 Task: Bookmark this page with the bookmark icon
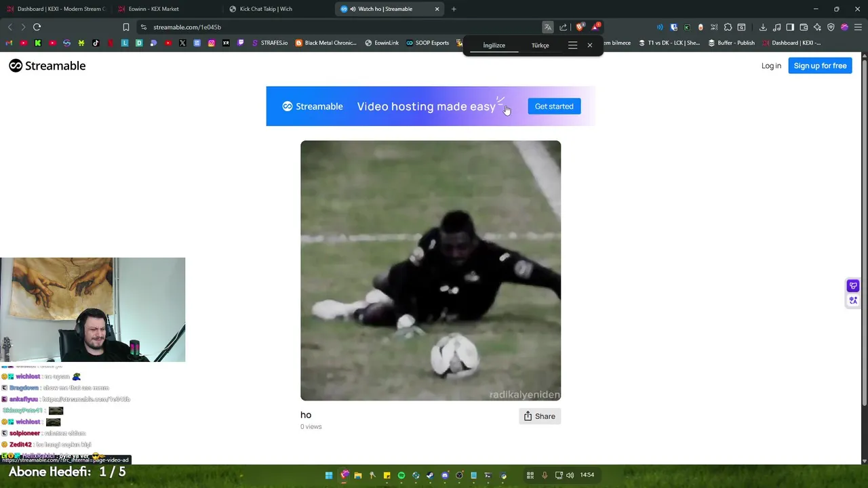126,27
